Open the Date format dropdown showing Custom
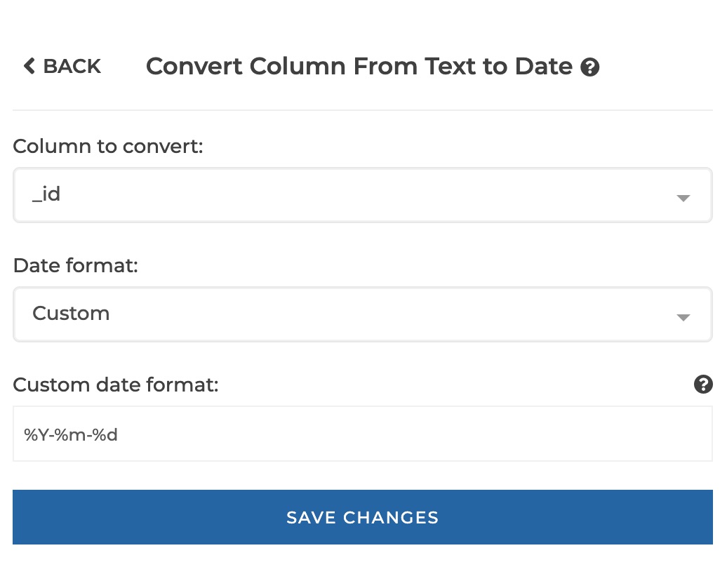The image size is (727, 588). tap(362, 314)
